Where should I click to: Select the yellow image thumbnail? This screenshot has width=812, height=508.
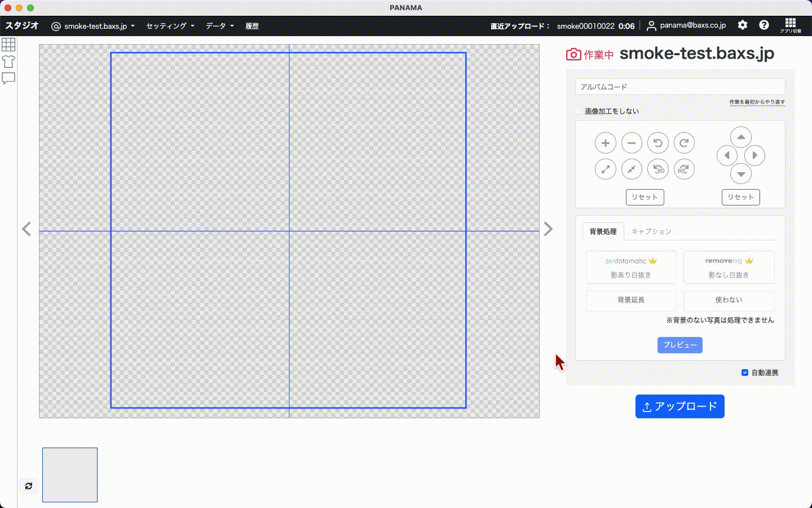click(x=70, y=475)
